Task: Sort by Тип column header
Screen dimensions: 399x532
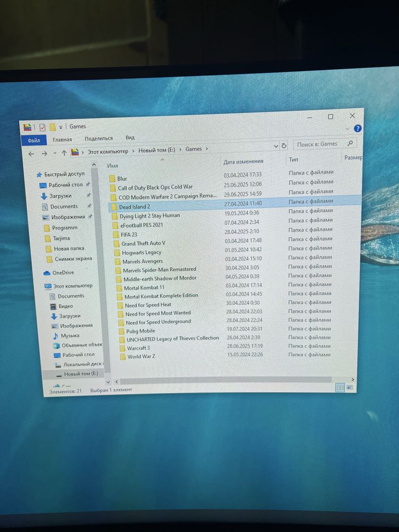Action: click(x=294, y=160)
